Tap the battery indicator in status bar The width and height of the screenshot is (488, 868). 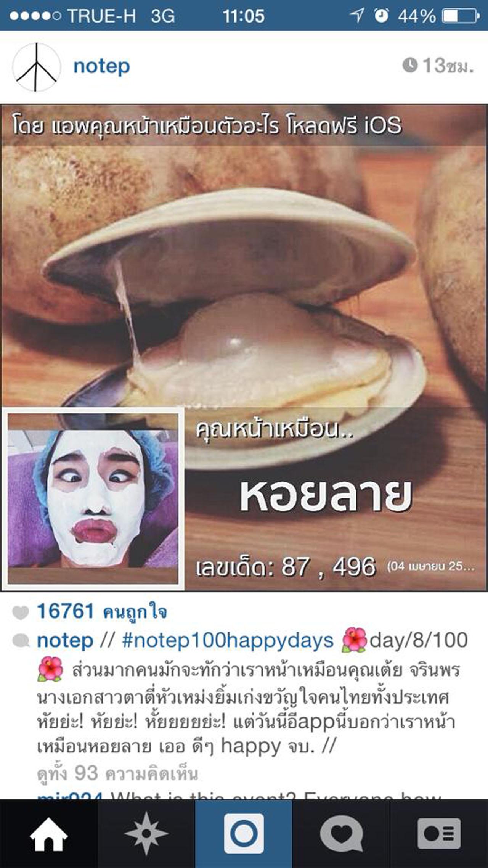tap(460, 16)
